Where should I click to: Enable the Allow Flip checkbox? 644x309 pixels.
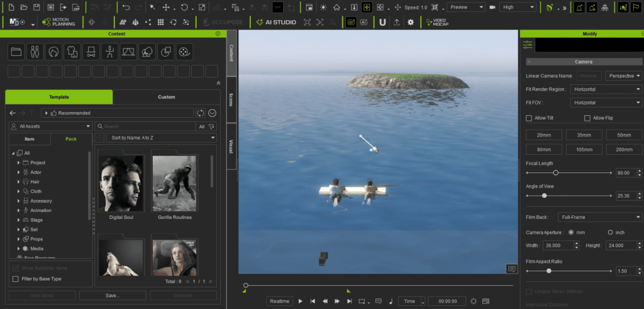[587, 118]
